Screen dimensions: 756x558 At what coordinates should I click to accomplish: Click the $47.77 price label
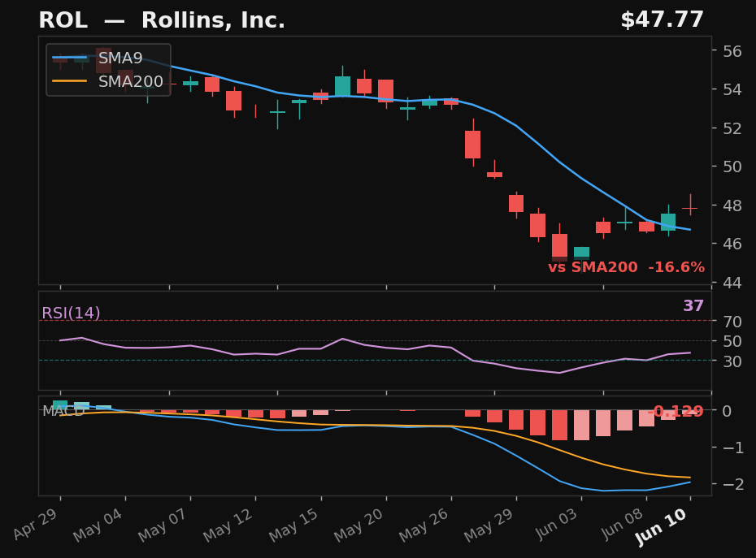point(662,20)
